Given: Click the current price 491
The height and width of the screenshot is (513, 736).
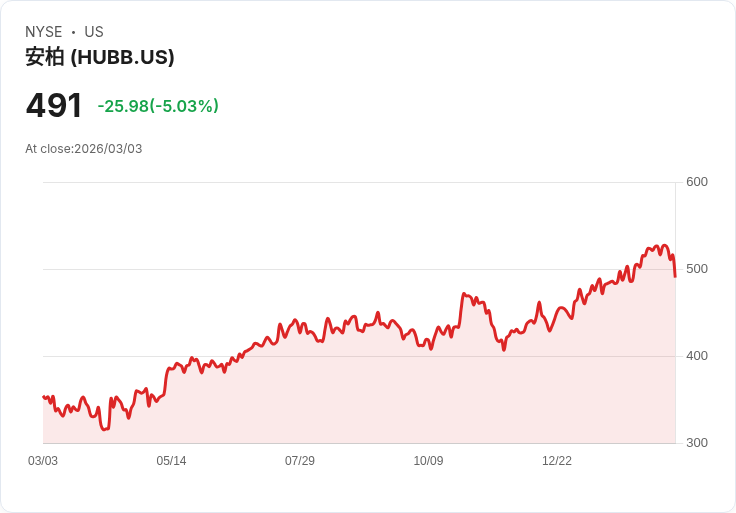Looking at the screenshot, I should [x=54, y=106].
